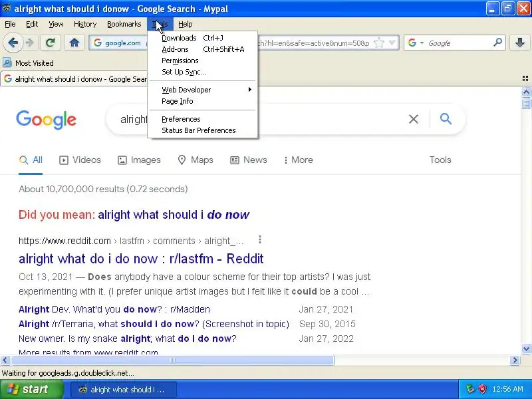The image size is (532, 399).
Task: Open Downloads panel arrow icon
Action: 520,43
